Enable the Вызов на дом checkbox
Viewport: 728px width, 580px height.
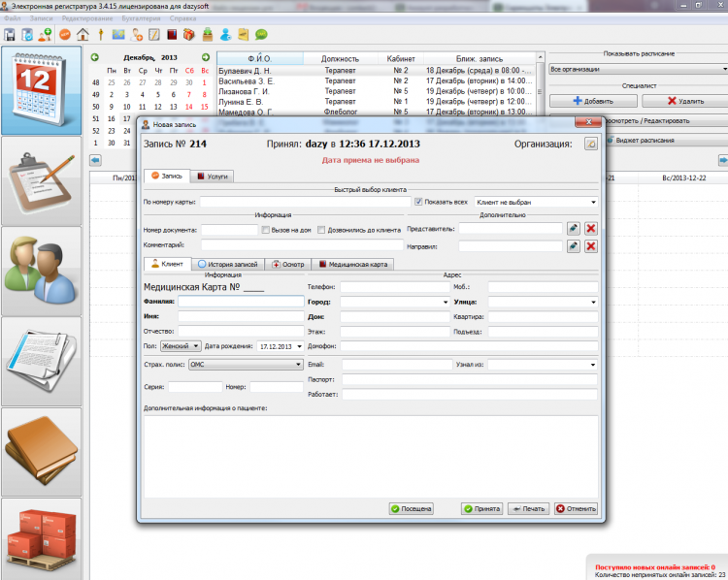pos(266,230)
